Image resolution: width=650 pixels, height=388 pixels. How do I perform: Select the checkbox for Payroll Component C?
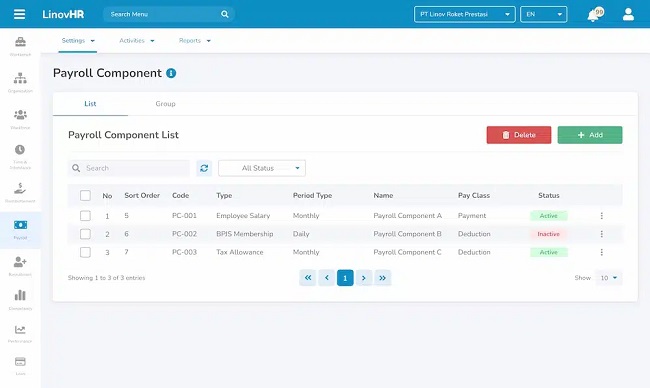[x=85, y=252]
